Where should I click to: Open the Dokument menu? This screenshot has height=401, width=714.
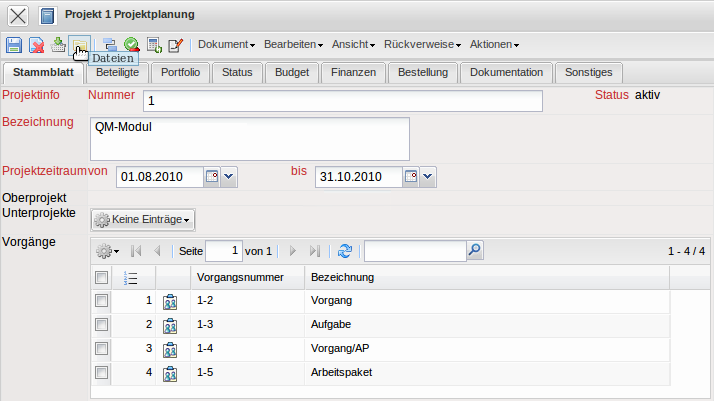tap(226, 45)
